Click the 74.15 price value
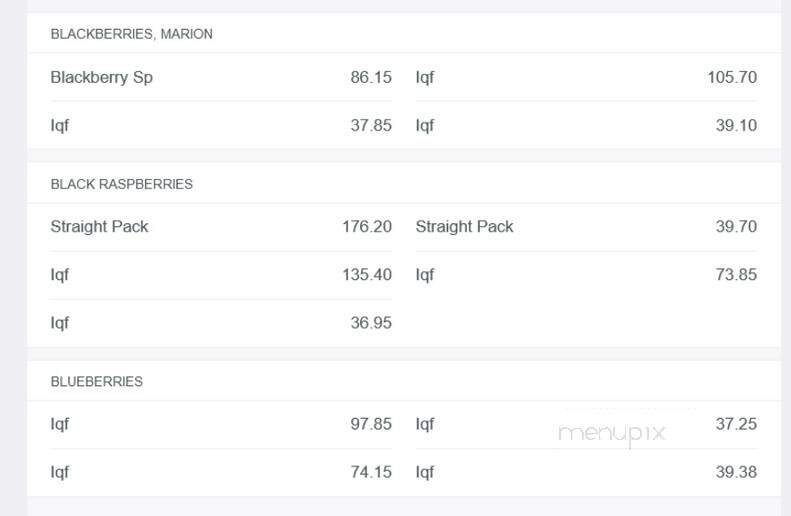This screenshot has width=791, height=516. click(x=370, y=472)
